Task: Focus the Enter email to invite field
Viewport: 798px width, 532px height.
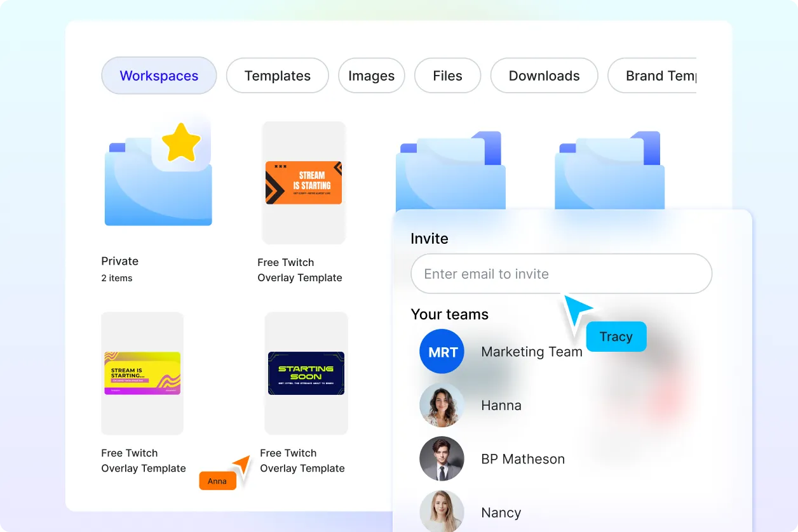Action: pyautogui.click(x=562, y=274)
